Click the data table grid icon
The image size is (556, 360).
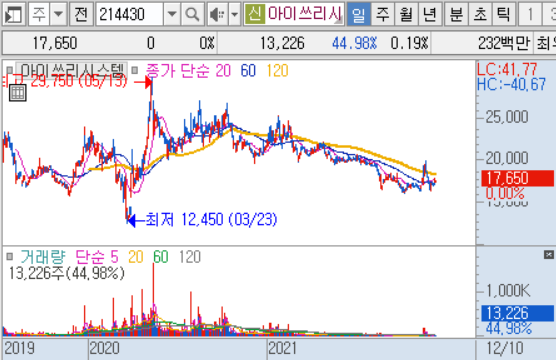coord(18,93)
